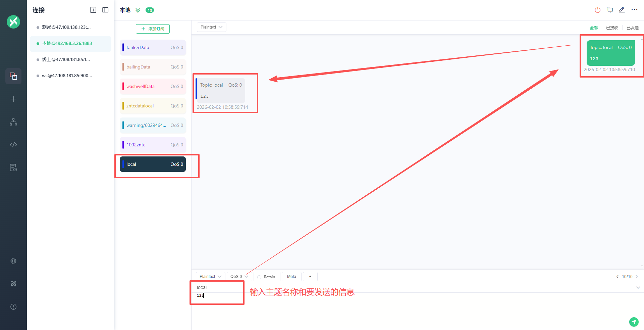Send message with green paper plane button
644x330 pixels.
634,322
